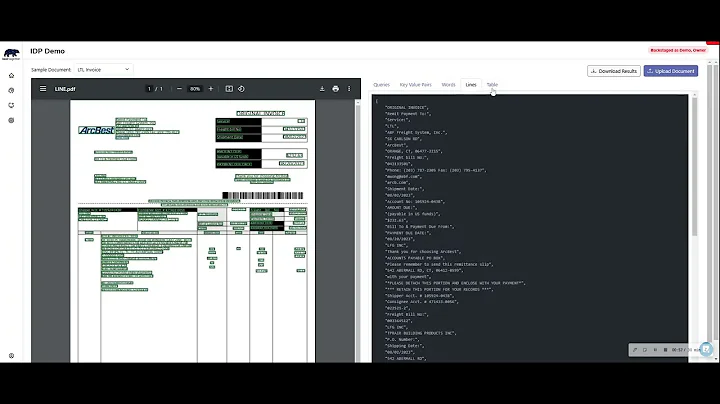Click the "(payable in US funds)" line
The height and width of the screenshot is (404, 720).
pyautogui.click(x=413, y=214)
